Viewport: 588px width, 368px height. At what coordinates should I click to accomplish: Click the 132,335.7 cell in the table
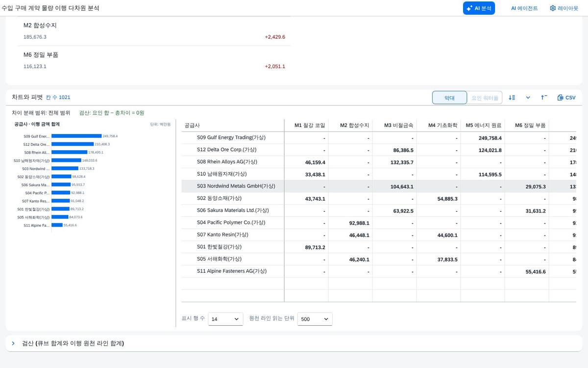pyautogui.click(x=394, y=162)
